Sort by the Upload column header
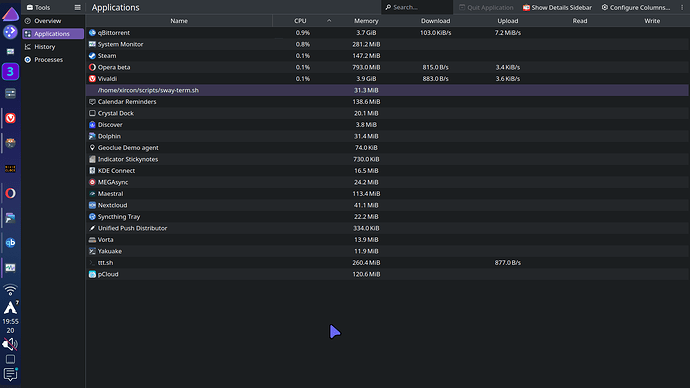The image size is (690, 388). [507, 21]
